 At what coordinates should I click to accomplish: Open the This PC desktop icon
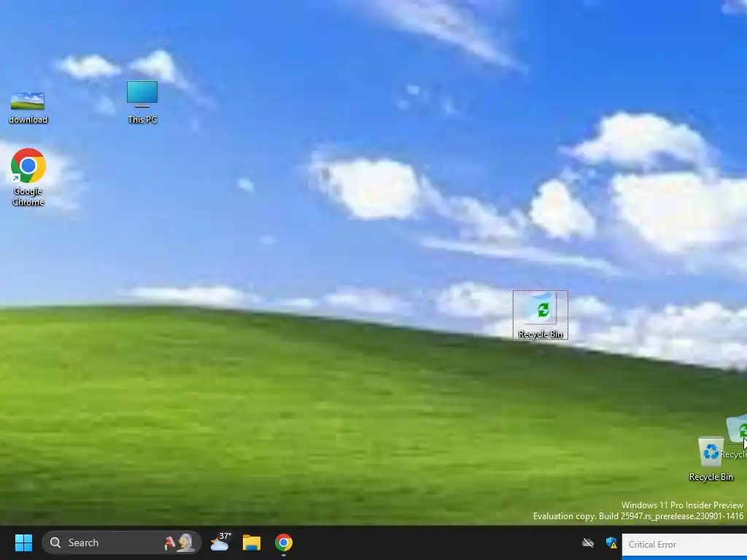point(142,102)
